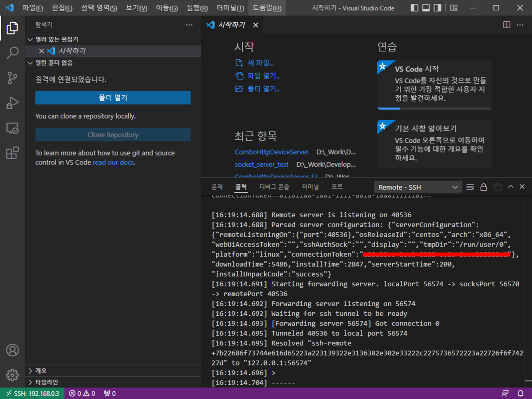This screenshot has height=399, width=532.
Task: Click the 파일 열기... link
Action: coord(258,76)
